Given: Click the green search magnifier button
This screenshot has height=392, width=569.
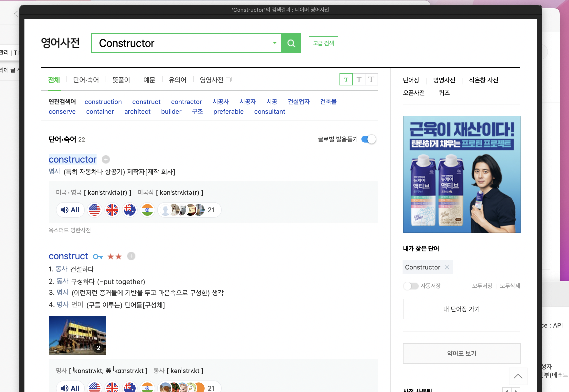Looking at the screenshot, I should coord(291,43).
